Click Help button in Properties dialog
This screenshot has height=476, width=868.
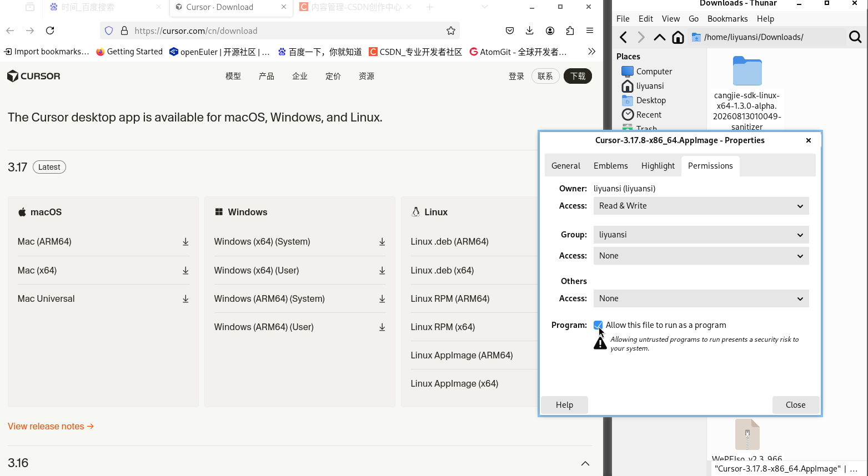(564, 405)
